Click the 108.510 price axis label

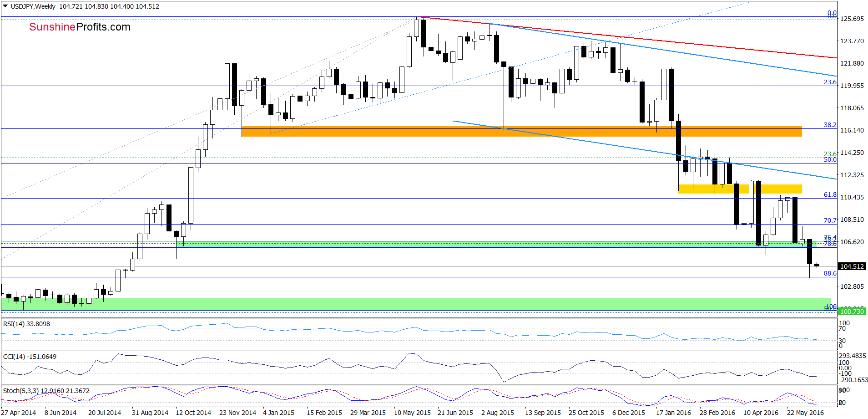pos(852,220)
